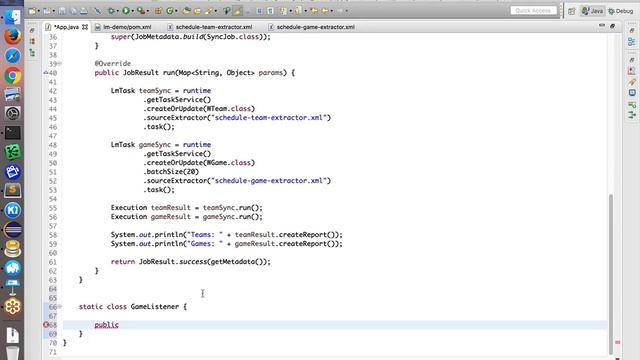Open Safari from the dock
This screenshot has width=640, height=360.
point(13,56)
